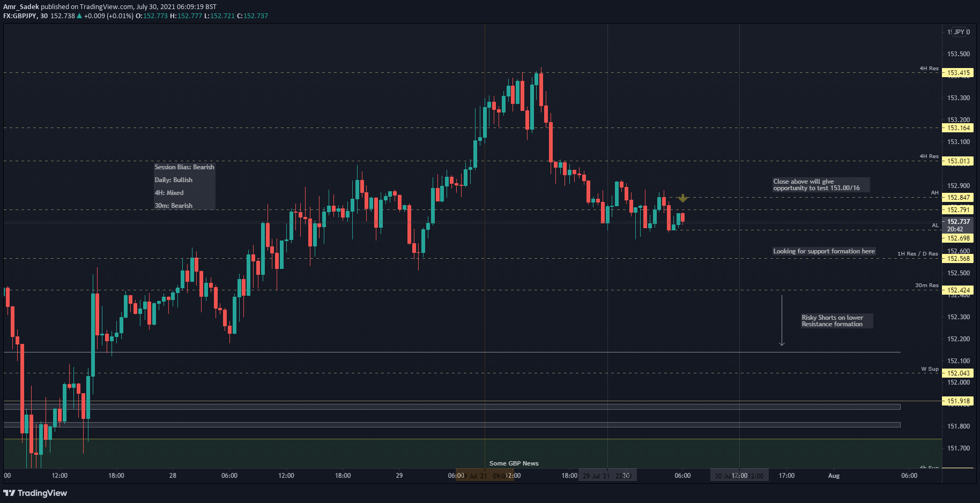Click the 153.500 price axis tick
This screenshot has width=980, height=503.
pyautogui.click(x=959, y=54)
